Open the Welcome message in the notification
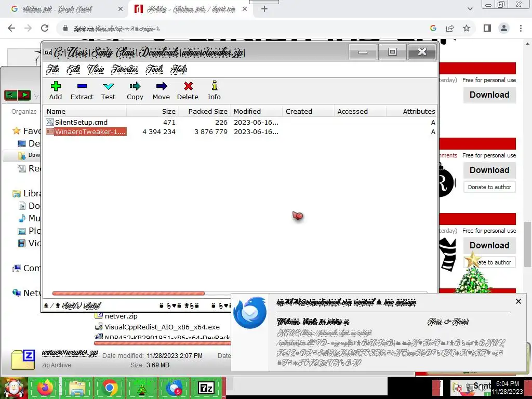 [312, 321]
